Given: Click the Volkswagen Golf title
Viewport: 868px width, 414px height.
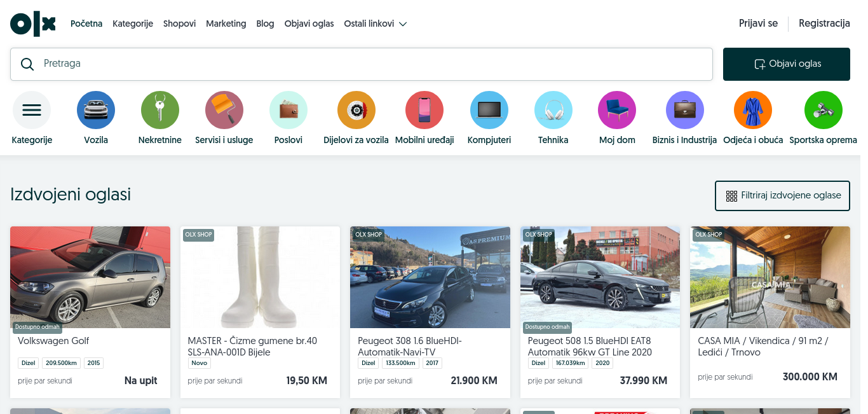Looking at the screenshot, I should (53, 341).
